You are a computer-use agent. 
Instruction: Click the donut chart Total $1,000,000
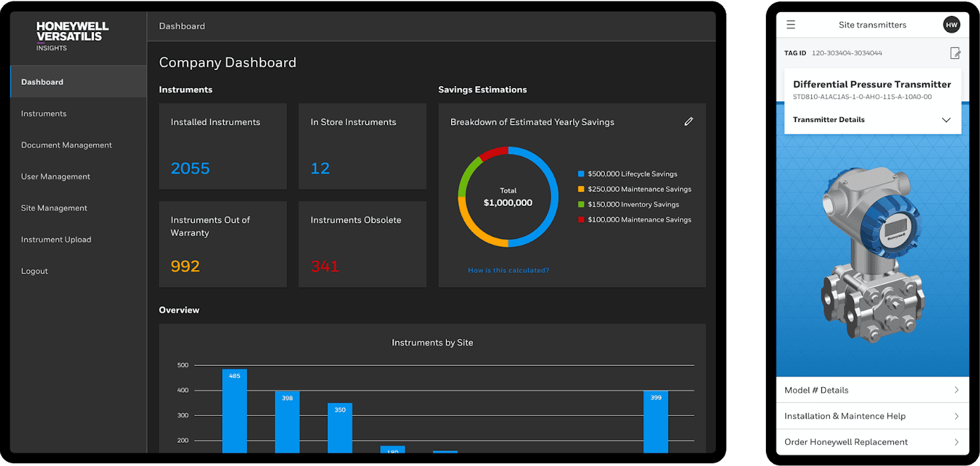pyautogui.click(x=508, y=197)
